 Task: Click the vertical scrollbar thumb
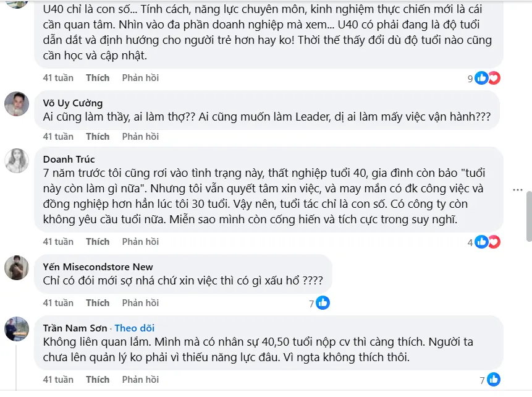point(528,216)
